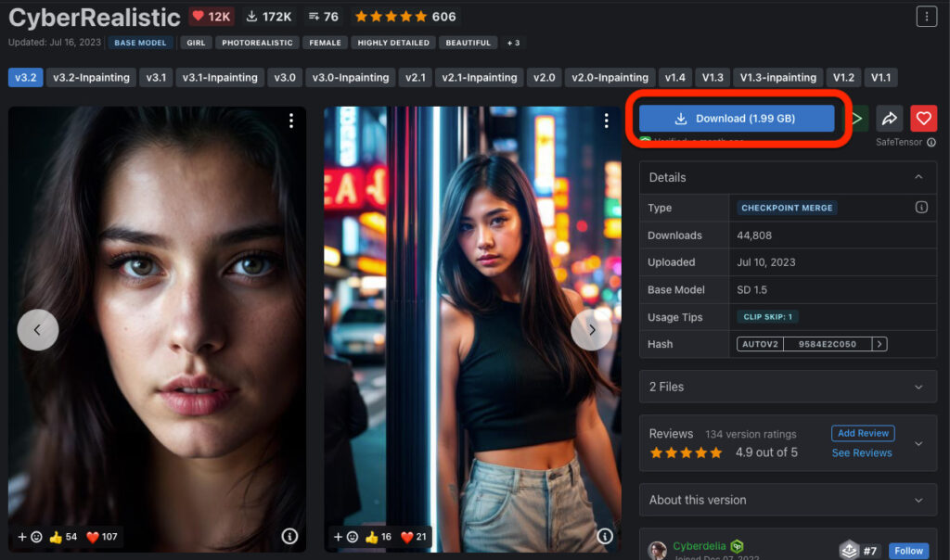
Task: Click the BASE MODEL tag
Action: tap(141, 43)
